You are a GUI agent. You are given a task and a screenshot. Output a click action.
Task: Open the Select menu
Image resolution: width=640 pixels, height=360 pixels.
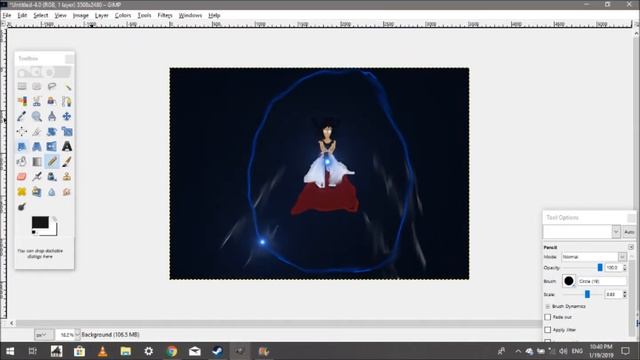tap(40, 15)
